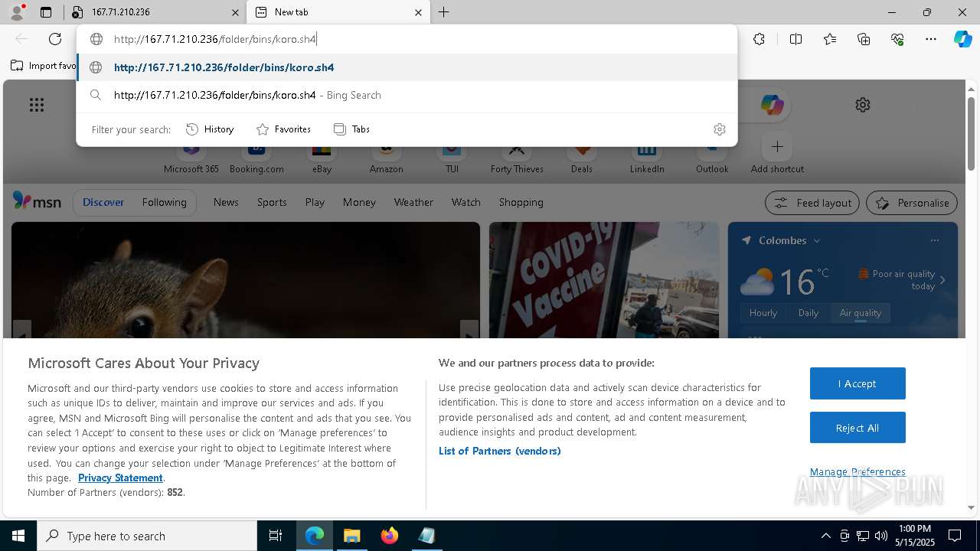Click the Copilot icon in search box
The image size is (980, 551).
point(772,105)
